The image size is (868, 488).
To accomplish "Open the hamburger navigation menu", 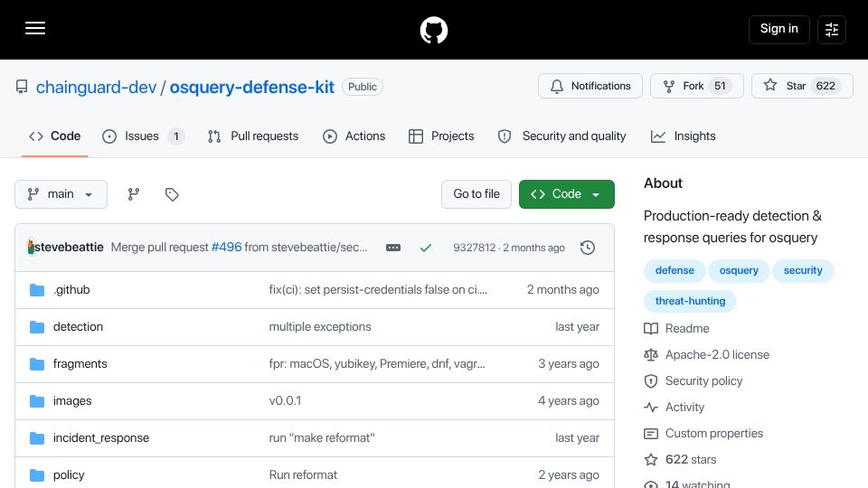I will [35, 28].
